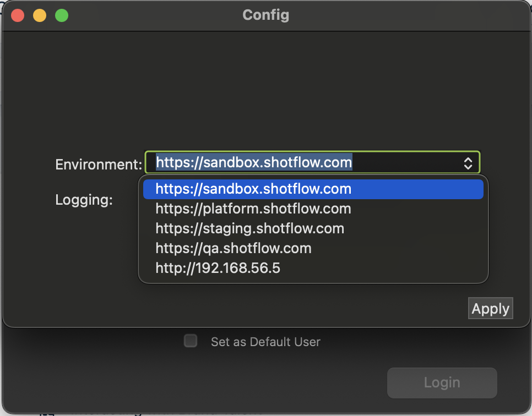This screenshot has width=532, height=416.
Task: Close the Config window with the red button
Action: pos(18,15)
